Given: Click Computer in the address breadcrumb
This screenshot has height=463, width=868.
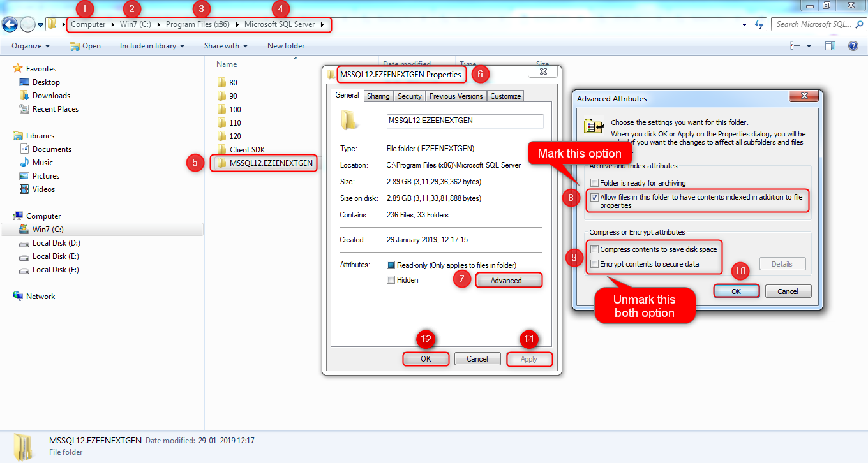Looking at the screenshot, I should coord(88,24).
